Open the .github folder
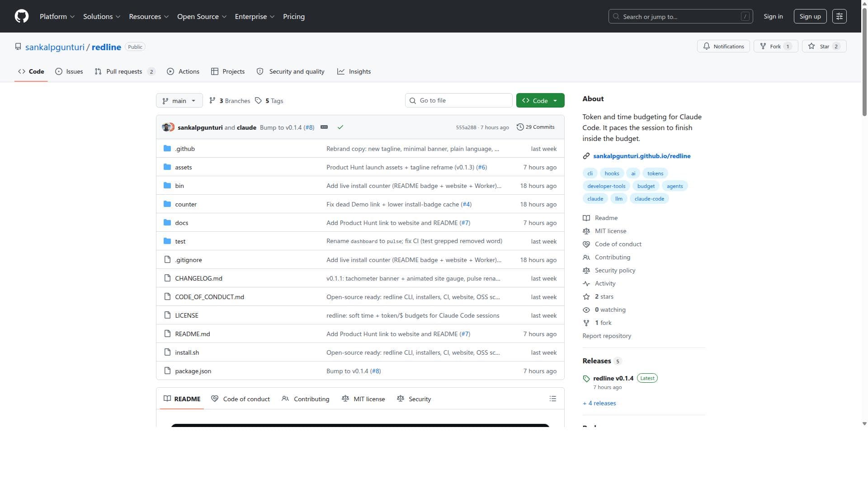This screenshot has height=488, width=868. pos(185,149)
